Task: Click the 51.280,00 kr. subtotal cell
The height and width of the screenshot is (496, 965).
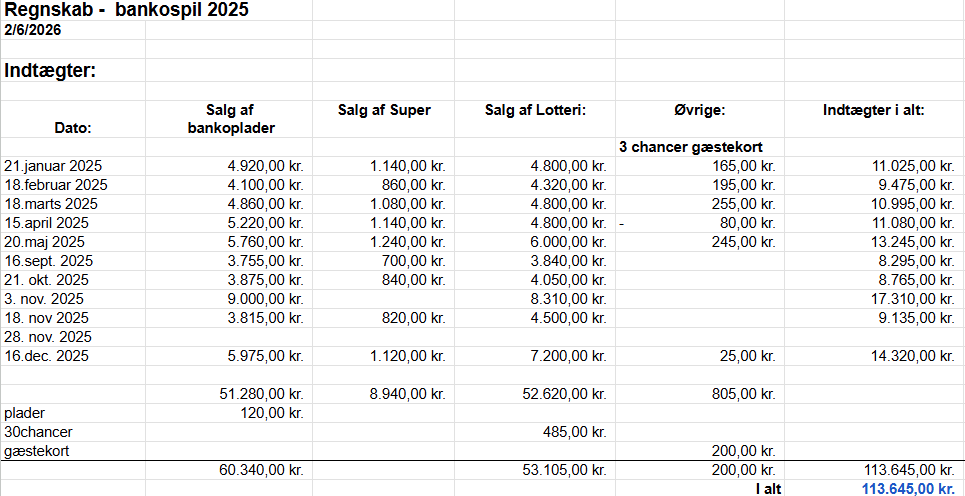Action: [x=262, y=394]
